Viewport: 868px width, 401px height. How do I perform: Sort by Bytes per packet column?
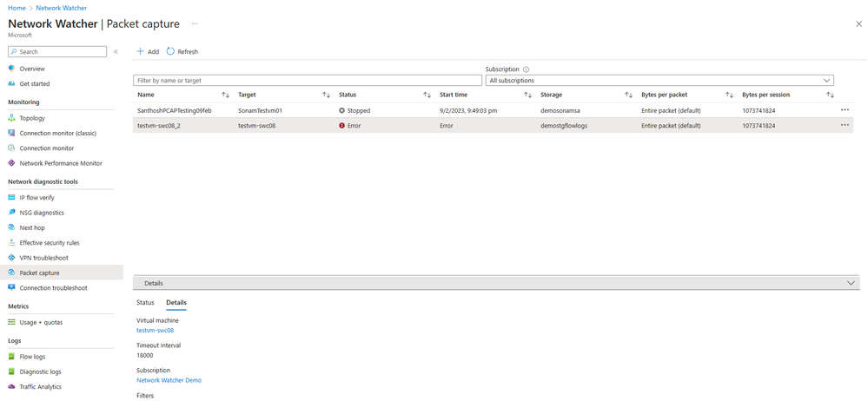coord(729,95)
